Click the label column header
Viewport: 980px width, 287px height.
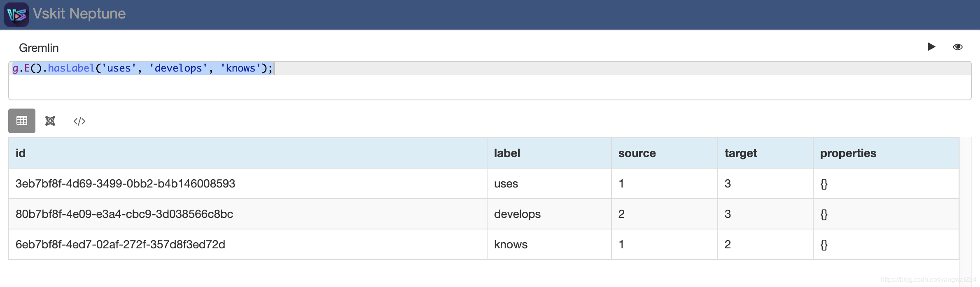tap(507, 153)
